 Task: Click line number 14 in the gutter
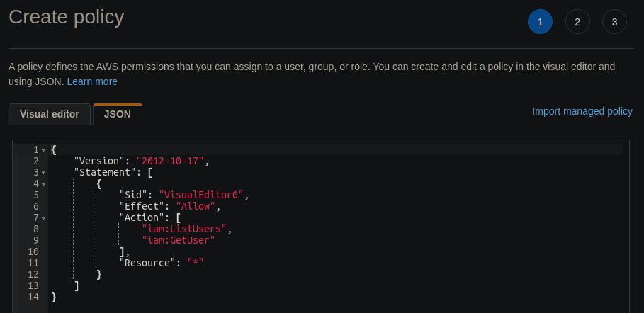pos(33,297)
